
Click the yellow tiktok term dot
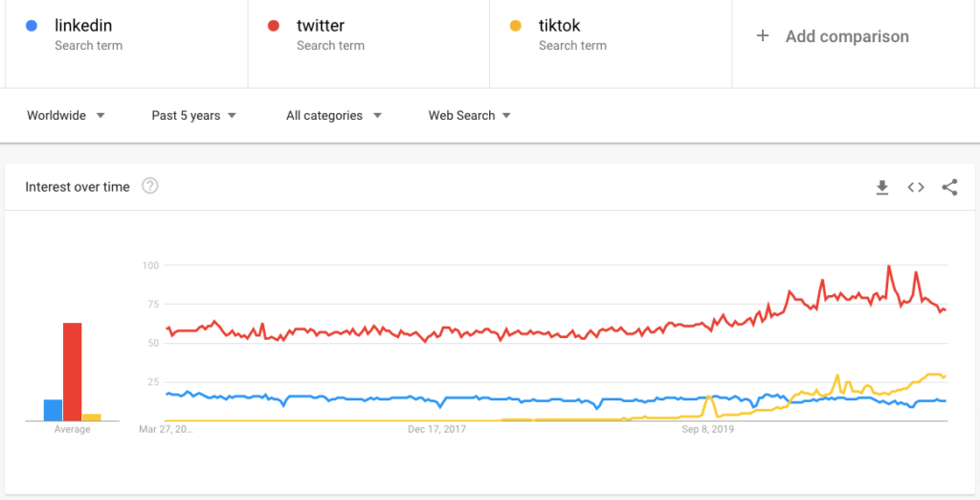pos(516,27)
